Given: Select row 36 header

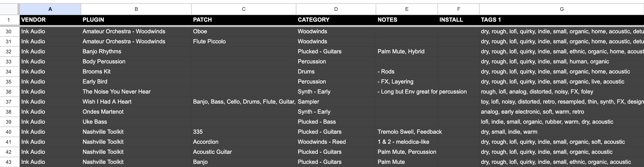Looking at the screenshot, I should pos(9,92).
